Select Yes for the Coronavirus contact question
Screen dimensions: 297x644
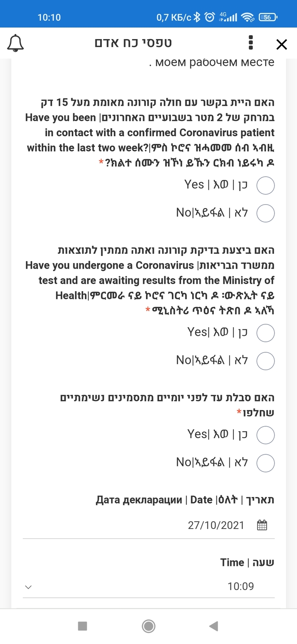(x=266, y=185)
